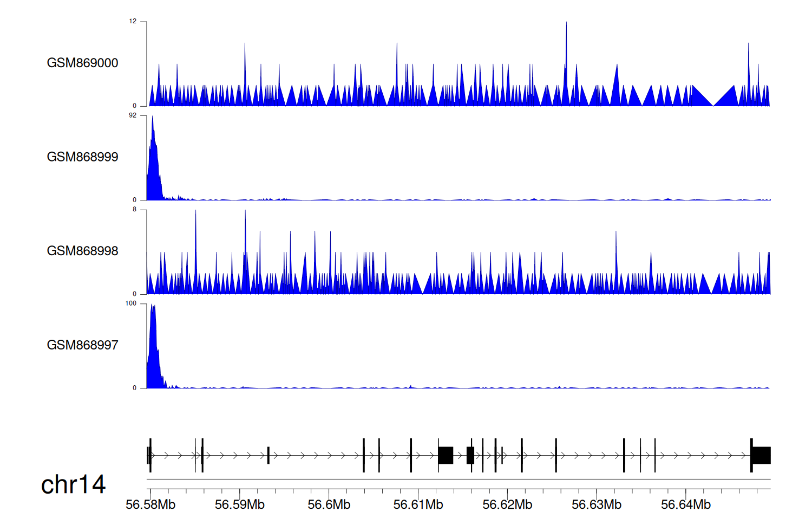Click the 56.63Mb position label
Screen dimensions: 812x531
(596, 505)
